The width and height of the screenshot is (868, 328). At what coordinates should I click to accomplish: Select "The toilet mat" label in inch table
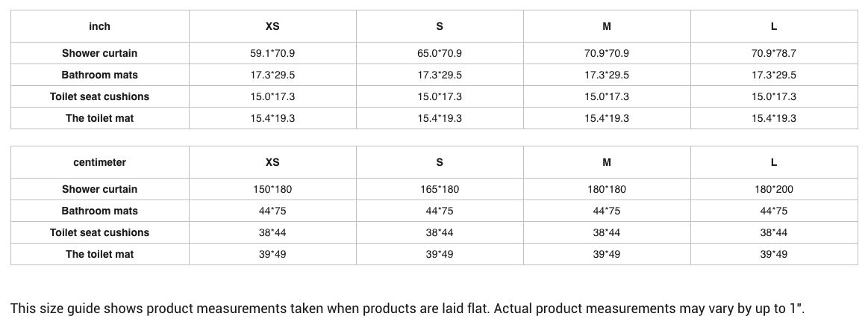99,118
